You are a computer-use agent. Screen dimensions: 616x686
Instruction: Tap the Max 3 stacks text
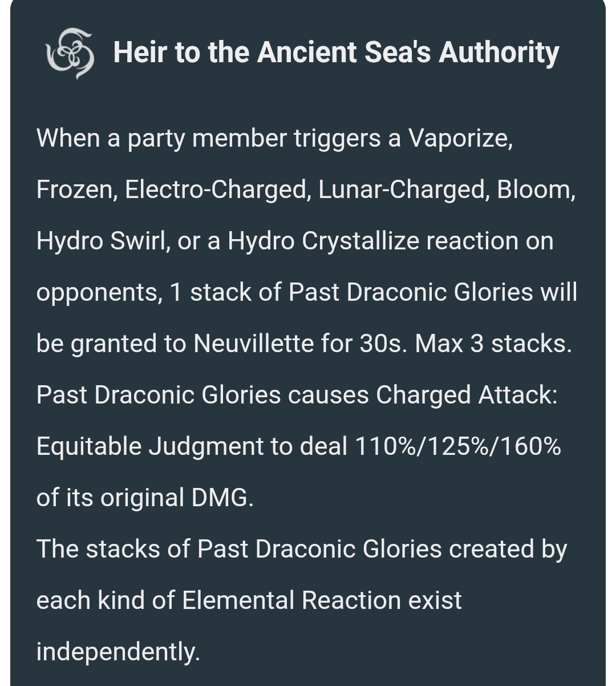493,344
